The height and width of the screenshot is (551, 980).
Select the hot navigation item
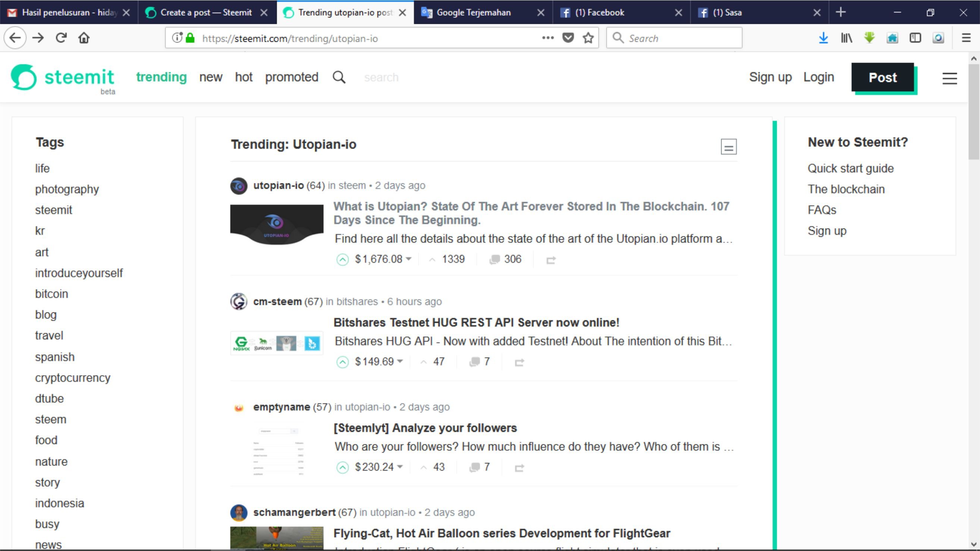tap(244, 77)
